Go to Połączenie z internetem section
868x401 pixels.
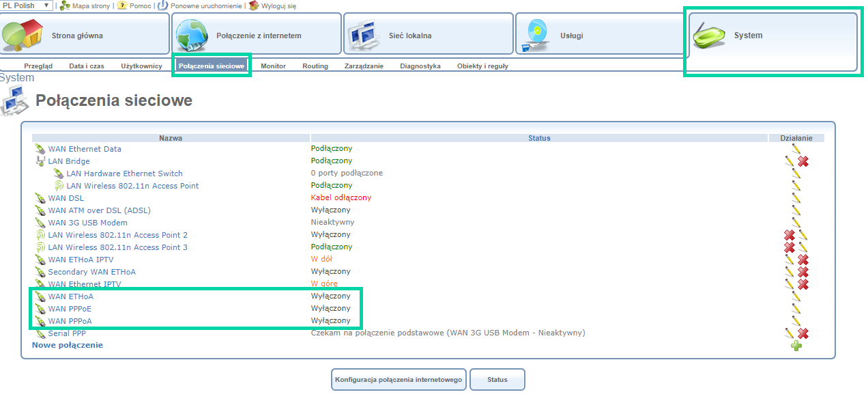click(x=257, y=34)
